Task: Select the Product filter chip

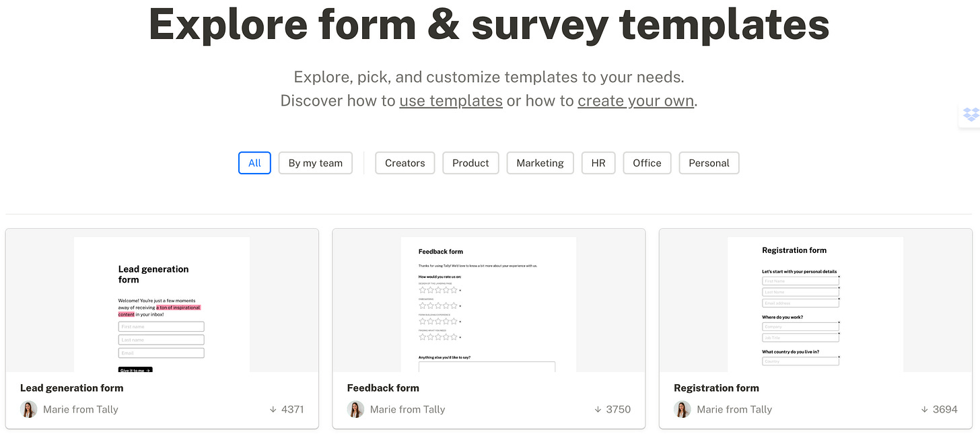Action: [470, 162]
